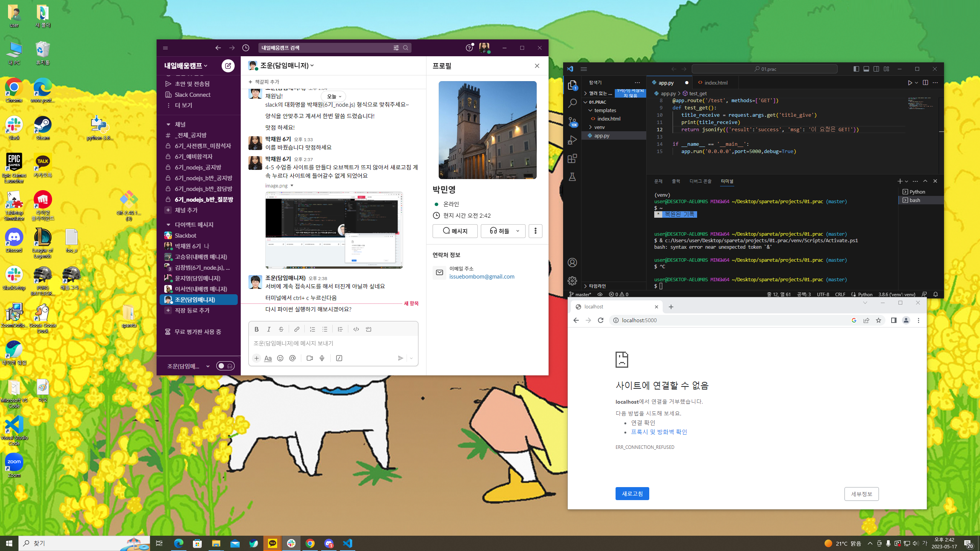Open File Explorer from the Windows taskbar
980x551 pixels.
(x=216, y=543)
